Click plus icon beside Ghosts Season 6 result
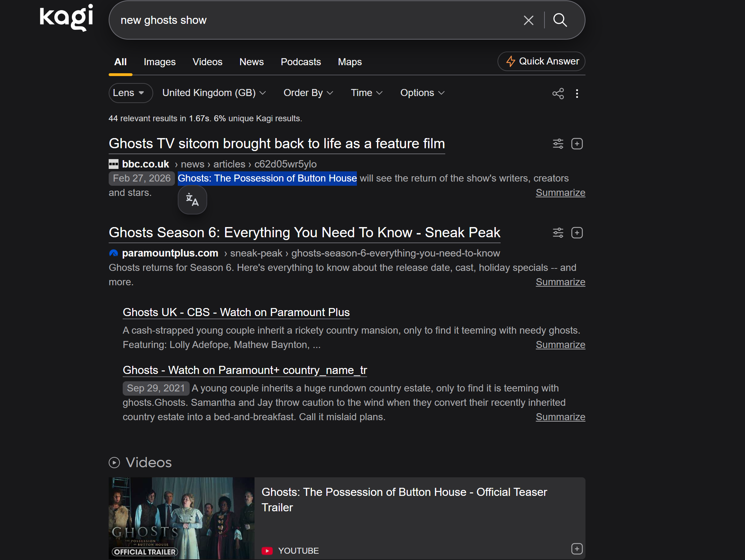Image resolution: width=745 pixels, height=560 pixels. (x=577, y=233)
